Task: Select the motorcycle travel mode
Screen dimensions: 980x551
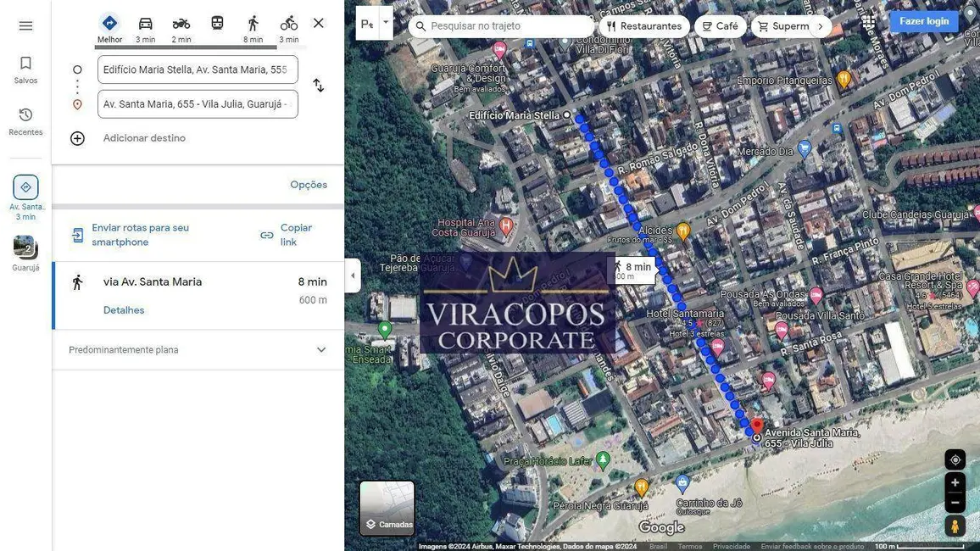Action: [x=181, y=27]
